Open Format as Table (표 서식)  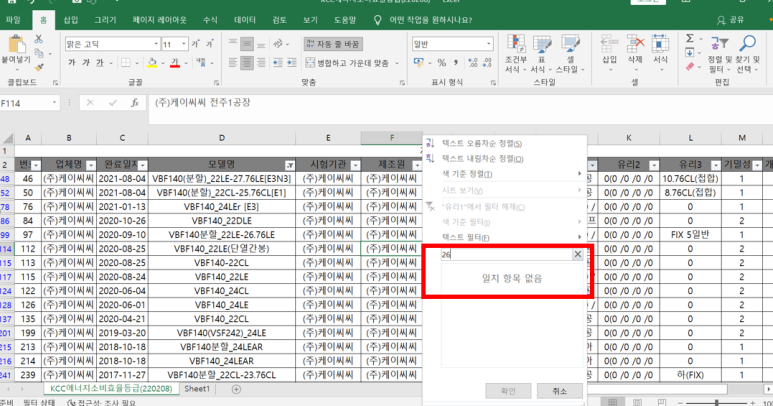pyautogui.click(x=541, y=54)
